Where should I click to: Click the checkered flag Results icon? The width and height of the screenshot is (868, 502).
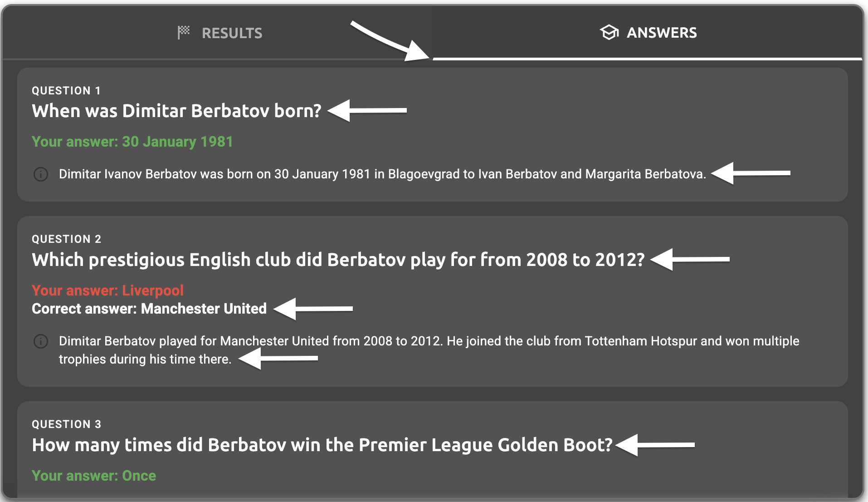click(184, 32)
